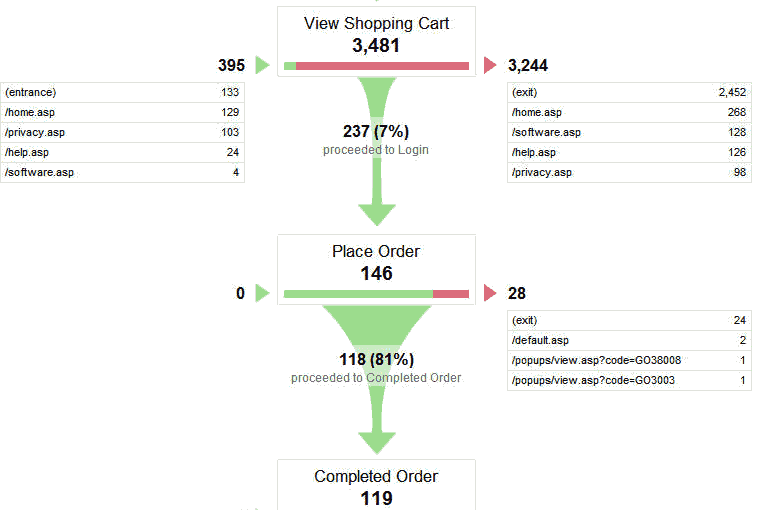Click /software.asp row showing 128 exits

tap(629, 132)
